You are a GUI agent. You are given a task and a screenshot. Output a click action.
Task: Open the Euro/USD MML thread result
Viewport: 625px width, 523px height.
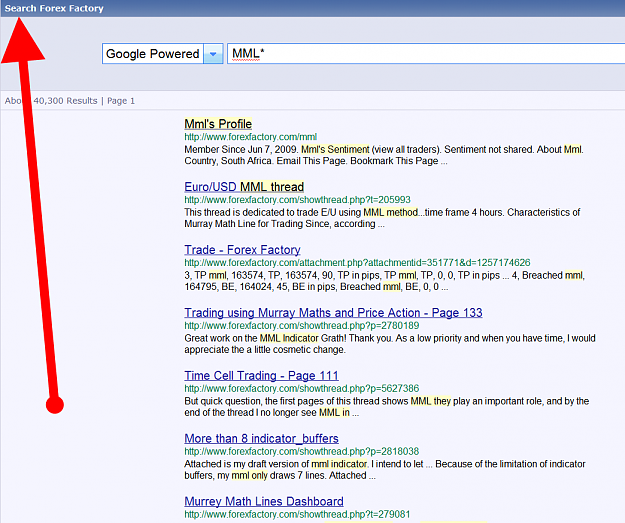[244, 187]
